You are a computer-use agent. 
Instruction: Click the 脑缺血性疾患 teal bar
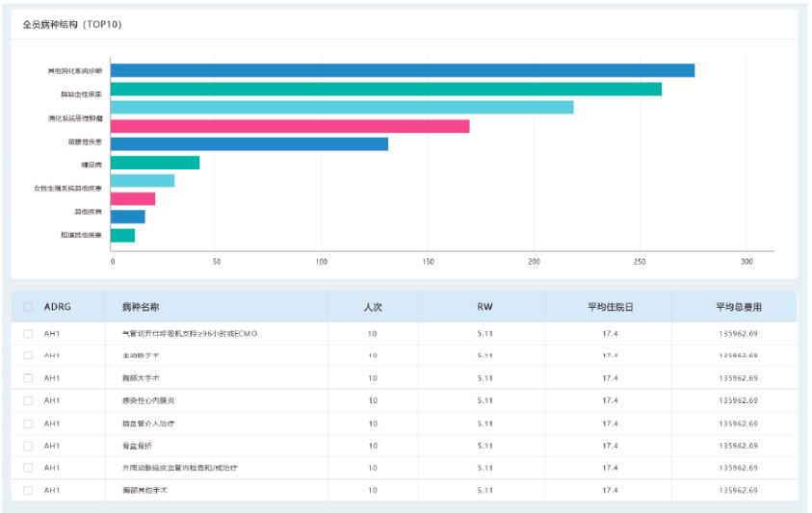pos(386,90)
